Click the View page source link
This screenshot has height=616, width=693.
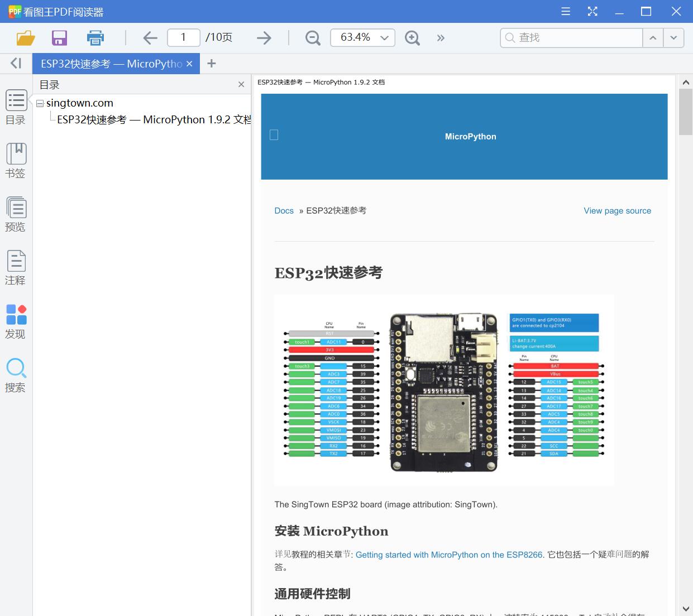pyautogui.click(x=617, y=210)
